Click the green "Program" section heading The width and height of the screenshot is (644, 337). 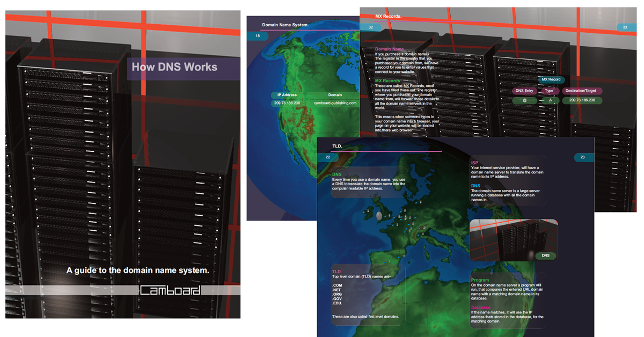480,280
